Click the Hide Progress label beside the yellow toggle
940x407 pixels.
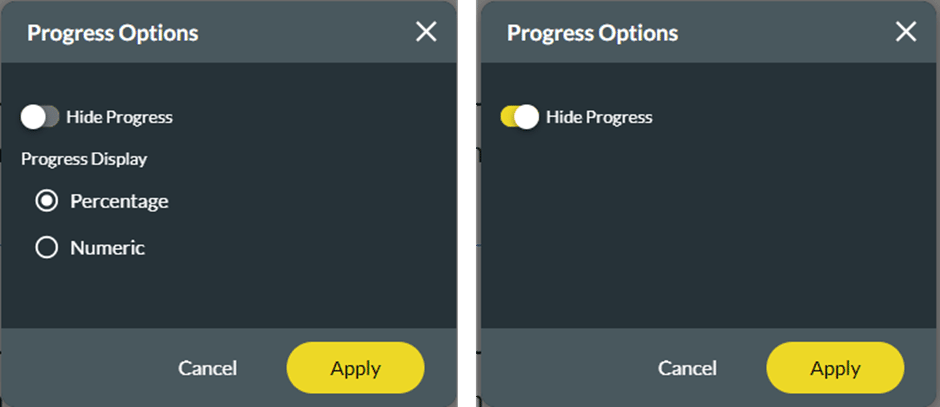coord(599,117)
